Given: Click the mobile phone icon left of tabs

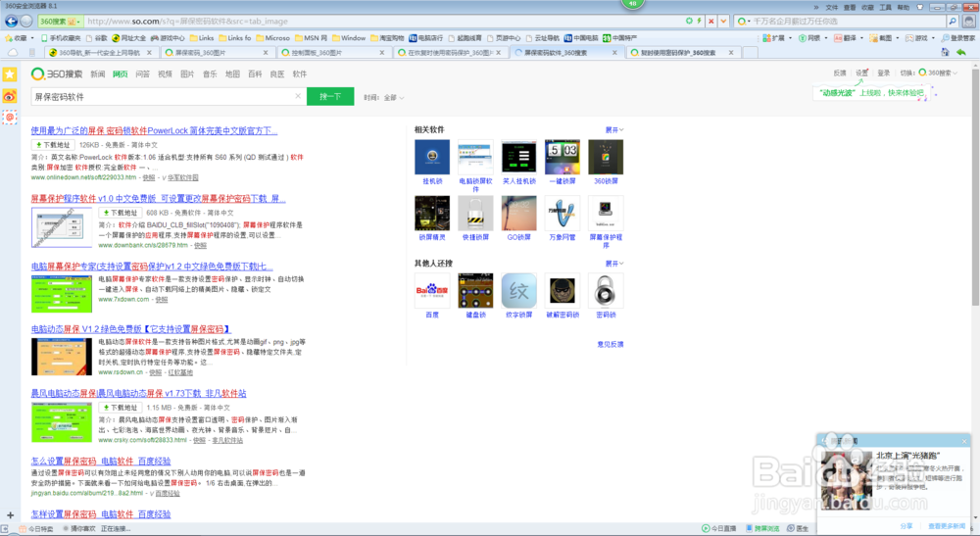Looking at the screenshot, I should [32, 53].
